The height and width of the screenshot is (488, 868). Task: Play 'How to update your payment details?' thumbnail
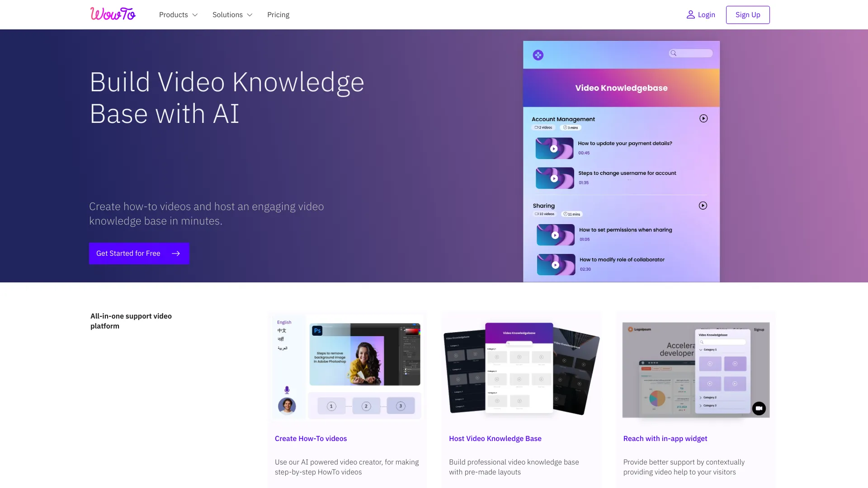[554, 148]
